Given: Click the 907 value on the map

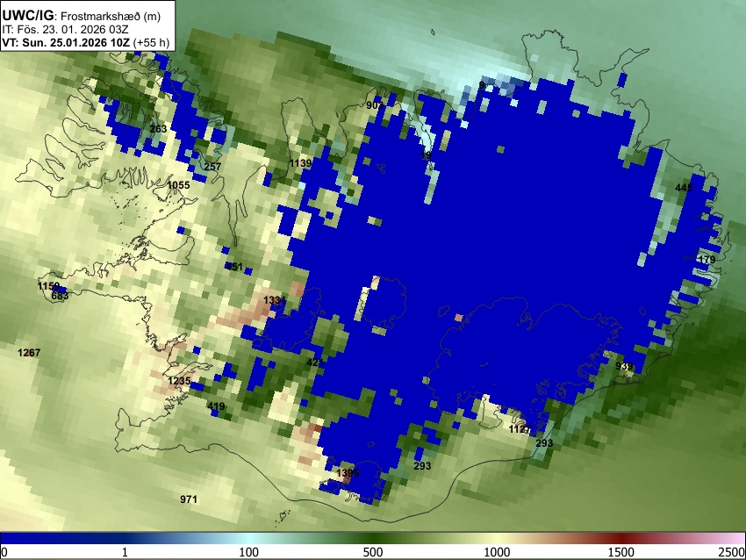Looking at the screenshot, I should click(x=375, y=105).
